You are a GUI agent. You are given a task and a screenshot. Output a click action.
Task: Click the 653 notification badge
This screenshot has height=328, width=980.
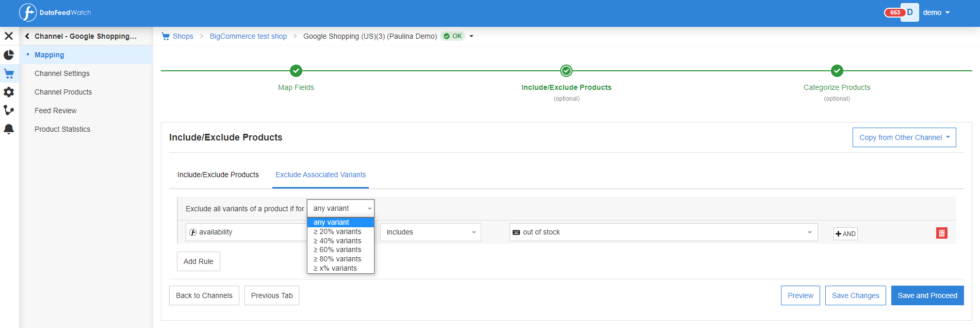[894, 12]
